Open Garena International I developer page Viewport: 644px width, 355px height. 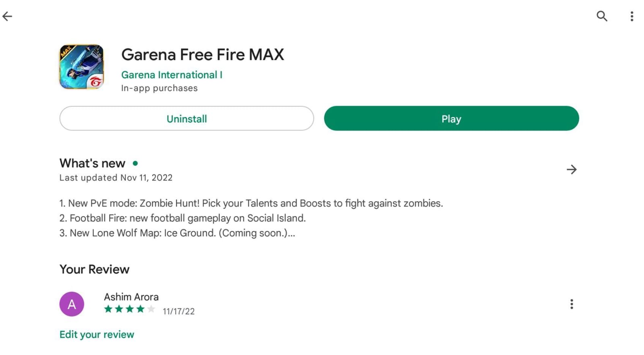(x=172, y=75)
